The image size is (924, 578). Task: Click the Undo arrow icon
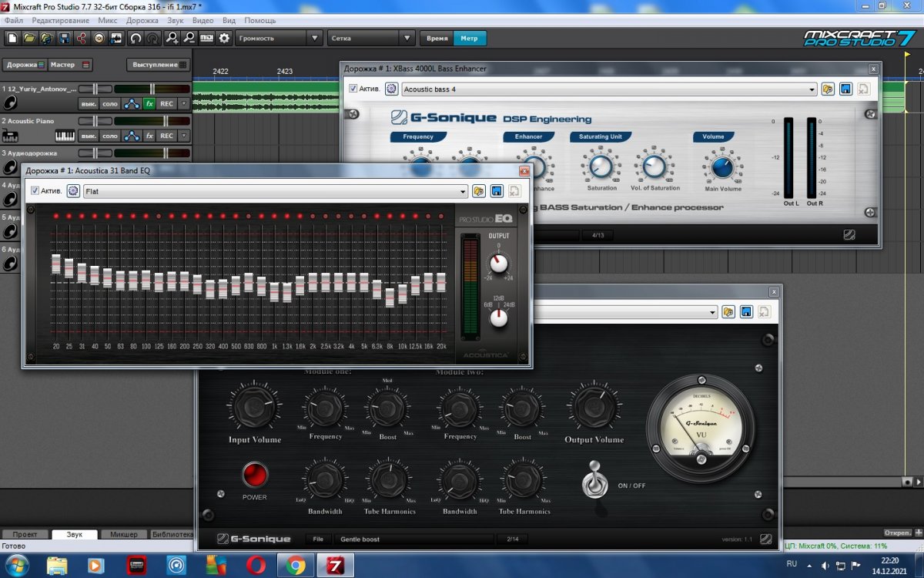136,38
